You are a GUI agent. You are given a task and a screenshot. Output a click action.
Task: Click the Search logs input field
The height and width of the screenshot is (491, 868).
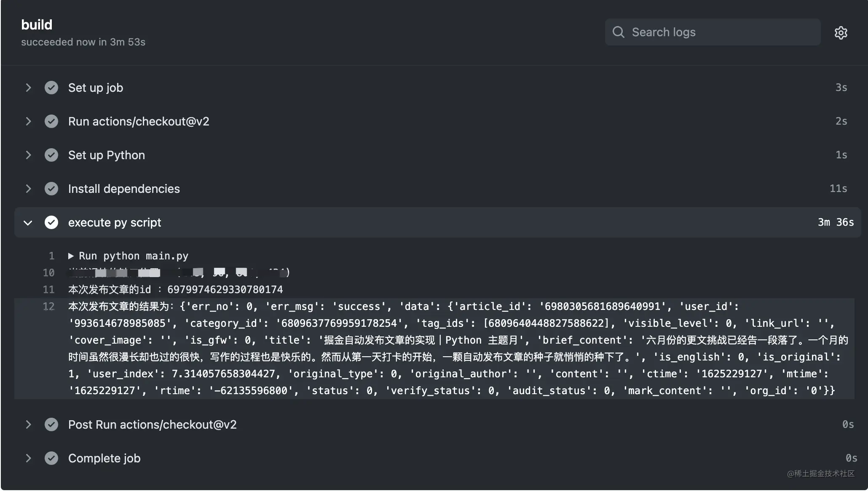point(713,32)
